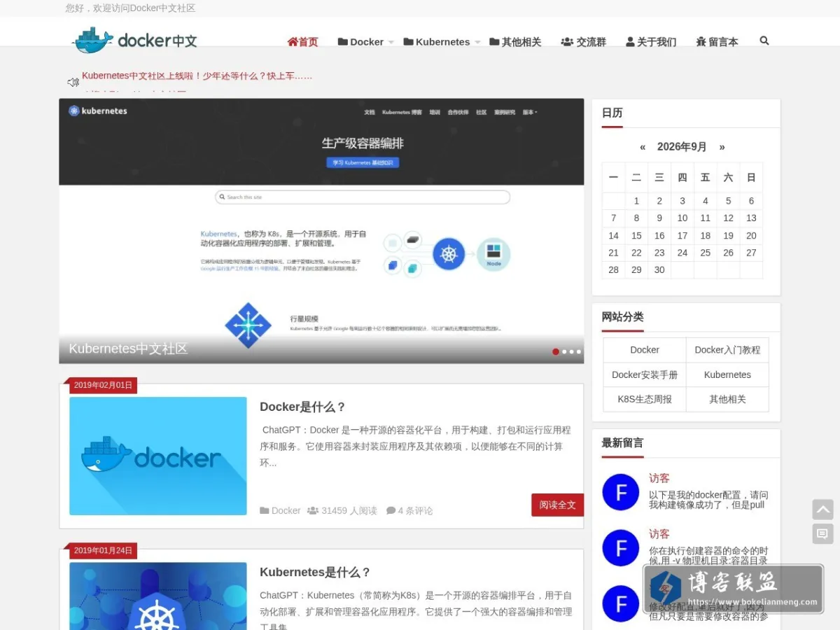This screenshot has height=630, width=840.
Task: Open the Kubernetes category in 网站分类
Action: coord(727,374)
